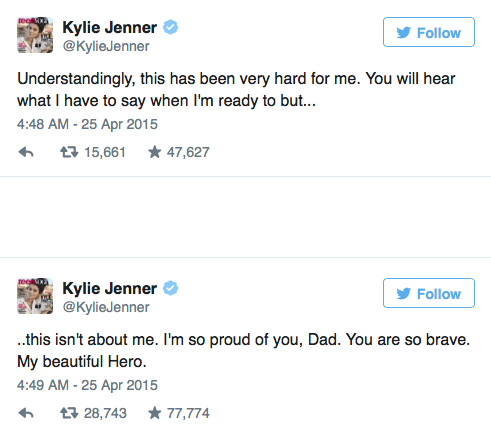Click the verified badge in second tweet

click(x=170, y=288)
